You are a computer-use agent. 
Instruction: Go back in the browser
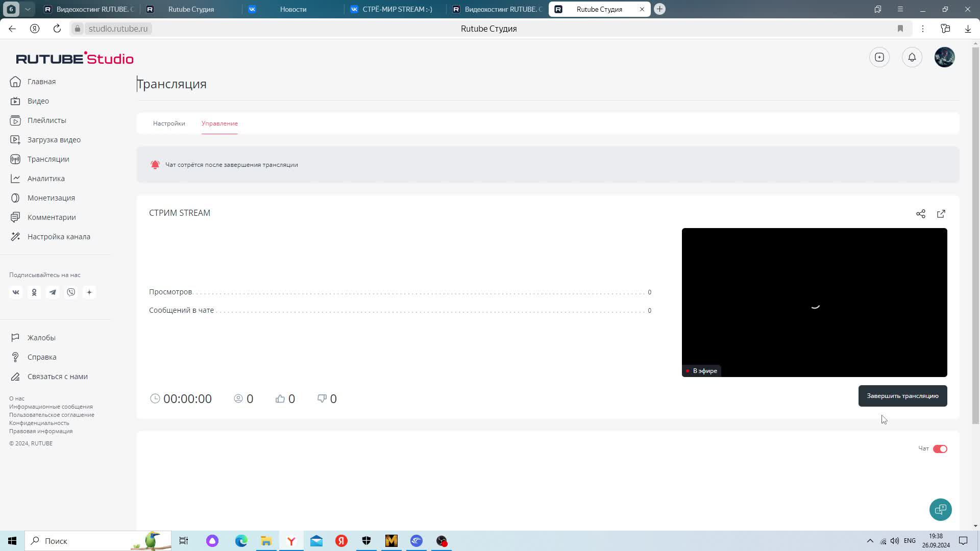click(x=12, y=29)
